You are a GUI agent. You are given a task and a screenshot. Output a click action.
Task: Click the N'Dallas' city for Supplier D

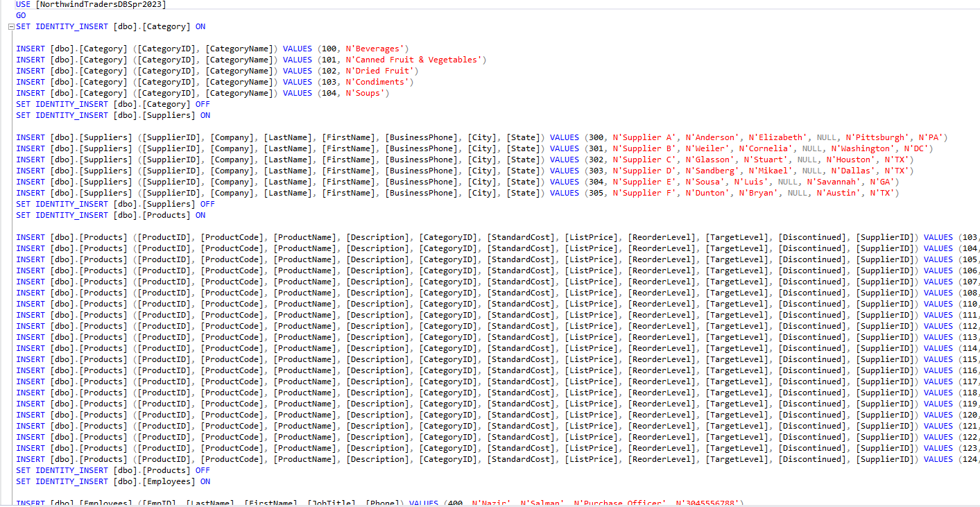pyautogui.click(x=854, y=170)
